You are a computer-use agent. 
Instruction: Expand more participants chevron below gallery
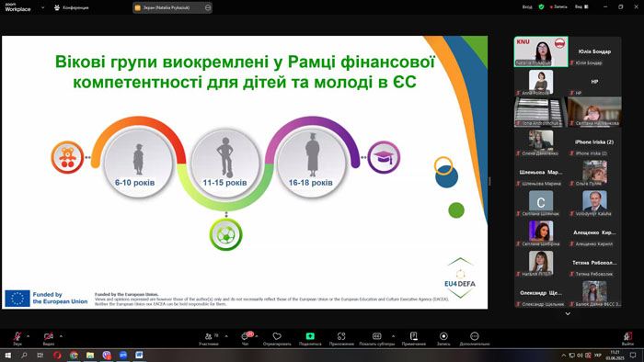568,314
